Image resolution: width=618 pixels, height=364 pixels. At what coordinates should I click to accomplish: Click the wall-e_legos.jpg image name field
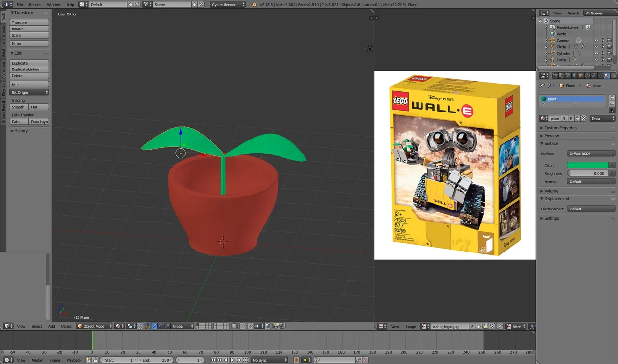coord(449,326)
